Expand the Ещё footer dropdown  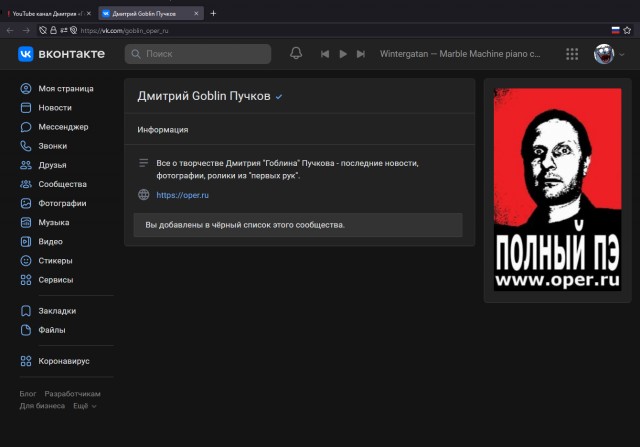coord(84,406)
